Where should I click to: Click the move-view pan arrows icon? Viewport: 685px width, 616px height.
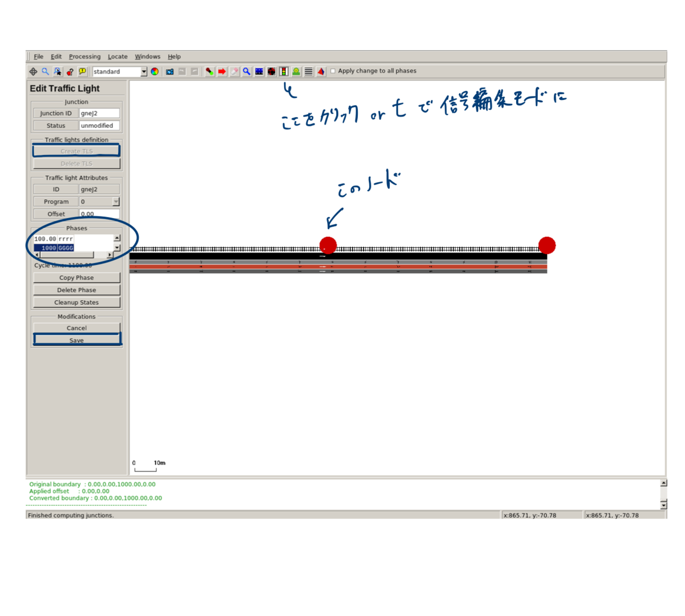33,71
